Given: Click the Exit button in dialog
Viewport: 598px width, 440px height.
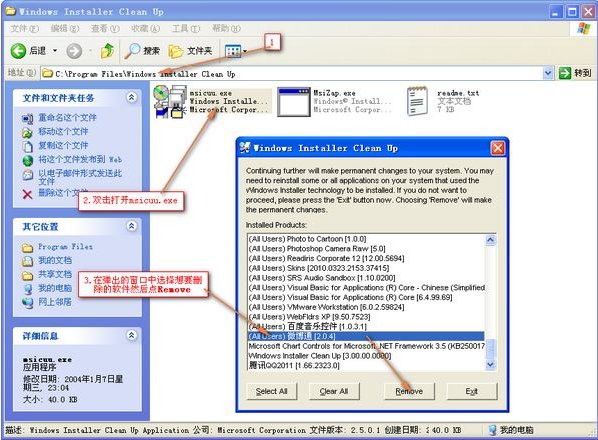Looking at the screenshot, I should [x=472, y=391].
